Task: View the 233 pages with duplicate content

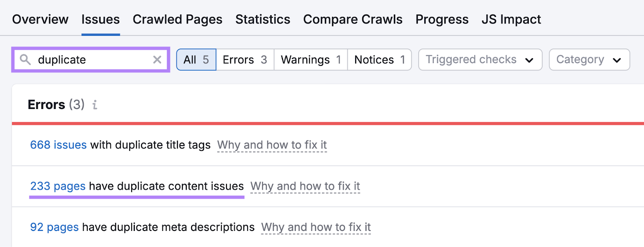Action: [58, 186]
